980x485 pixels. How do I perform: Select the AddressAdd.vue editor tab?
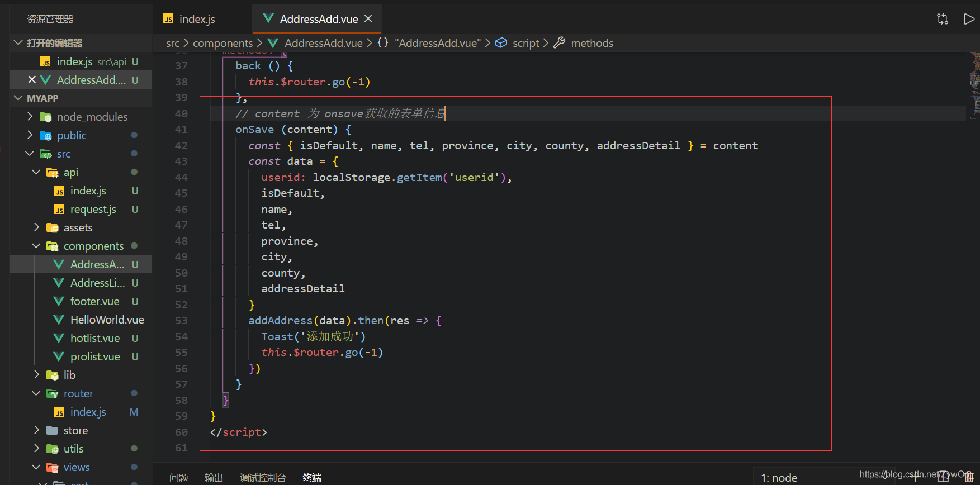tap(317, 19)
